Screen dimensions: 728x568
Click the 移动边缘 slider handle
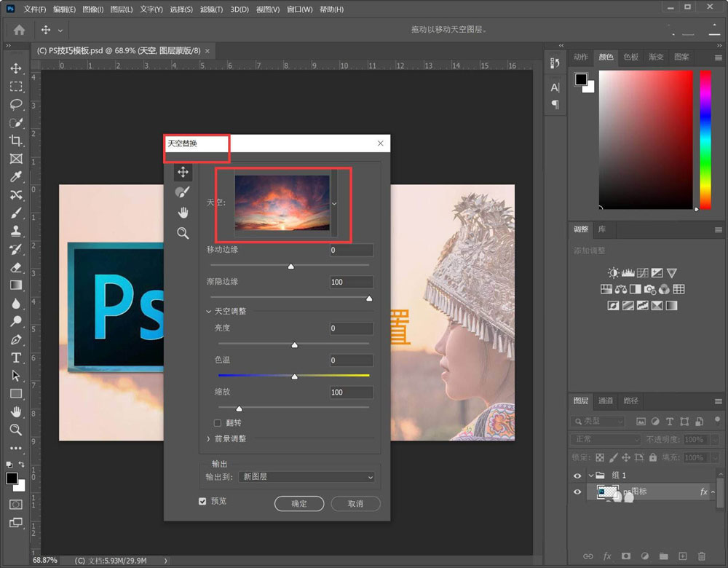coord(290,266)
